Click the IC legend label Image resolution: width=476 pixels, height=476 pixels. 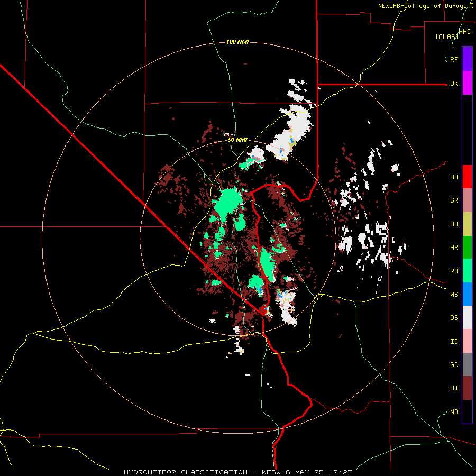pyautogui.click(x=454, y=342)
